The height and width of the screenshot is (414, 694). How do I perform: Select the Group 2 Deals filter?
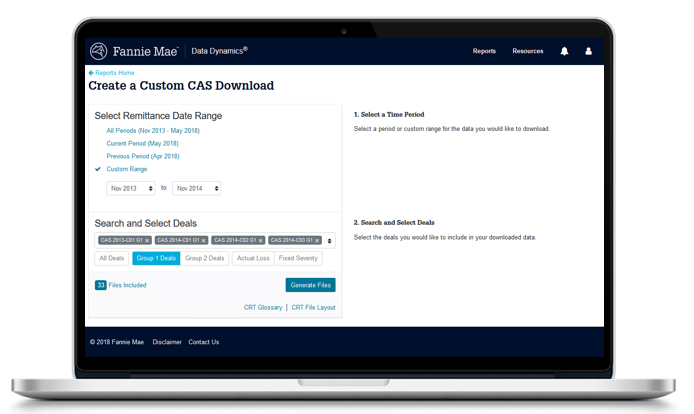(x=204, y=258)
